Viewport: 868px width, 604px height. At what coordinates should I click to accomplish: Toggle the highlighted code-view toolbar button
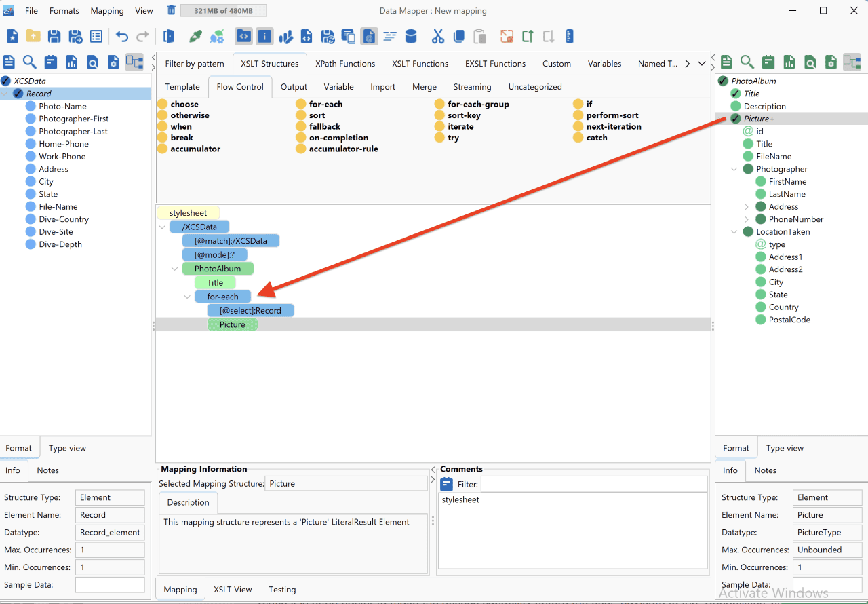tap(243, 37)
